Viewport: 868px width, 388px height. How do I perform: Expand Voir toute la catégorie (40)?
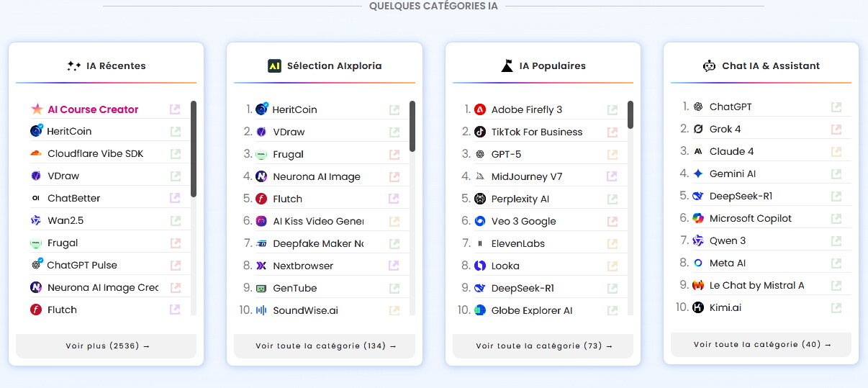point(761,345)
